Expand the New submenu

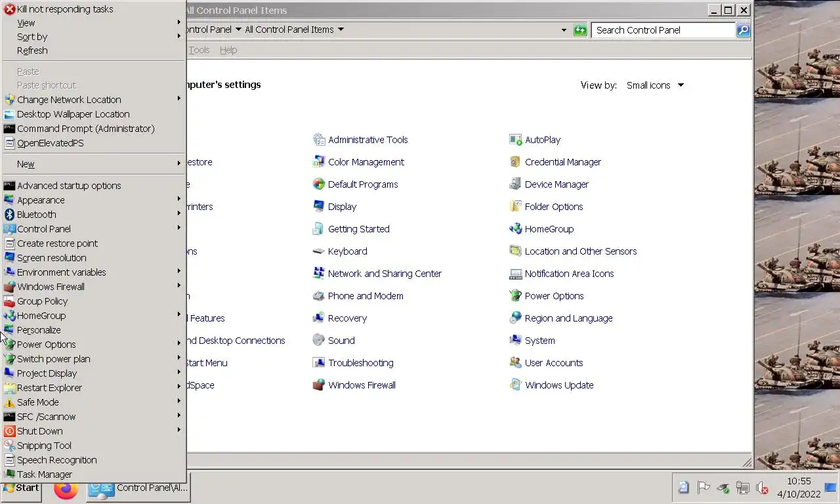point(178,163)
